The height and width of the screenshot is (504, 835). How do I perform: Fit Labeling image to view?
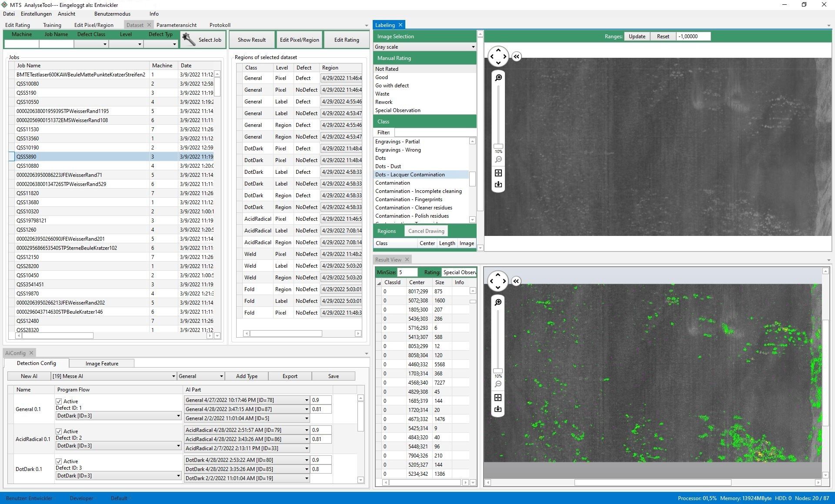coord(498,173)
